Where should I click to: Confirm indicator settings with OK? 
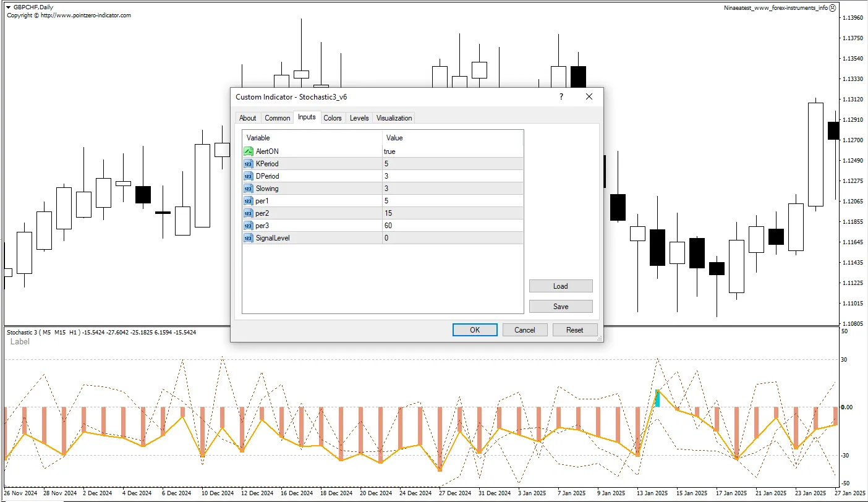475,330
